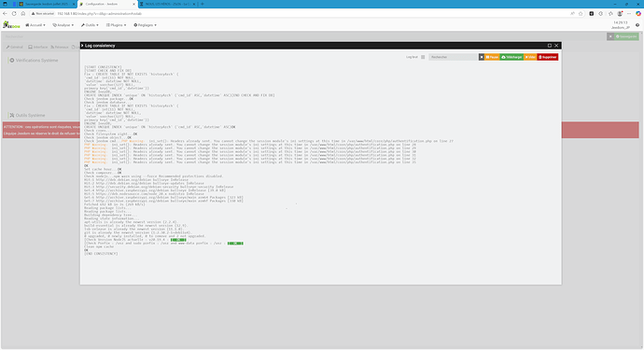Delete the log with Supprimer button

[x=548, y=57]
